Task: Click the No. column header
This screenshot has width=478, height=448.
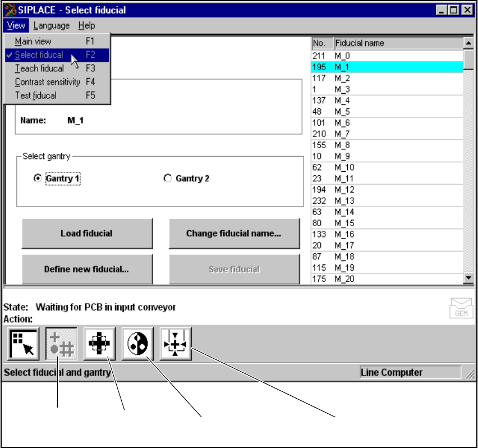Action: (322, 43)
